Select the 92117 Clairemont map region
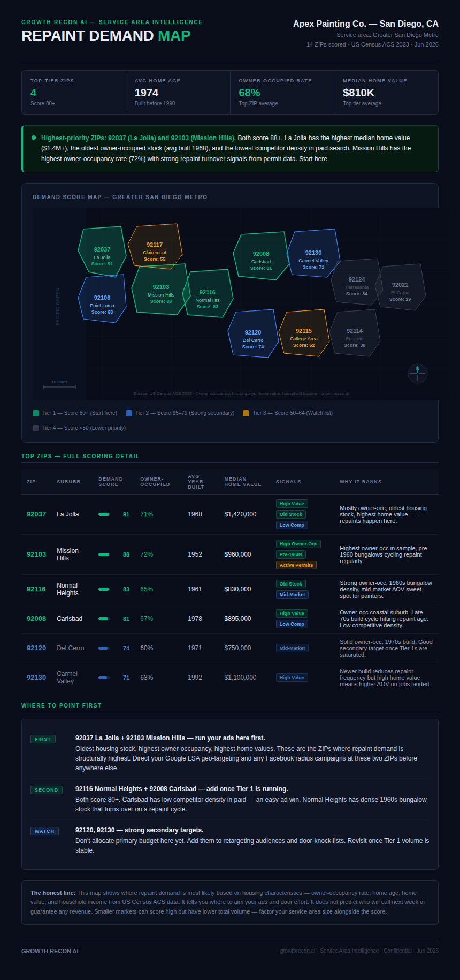This screenshot has height=980, width=460. (x=155, y=247)
